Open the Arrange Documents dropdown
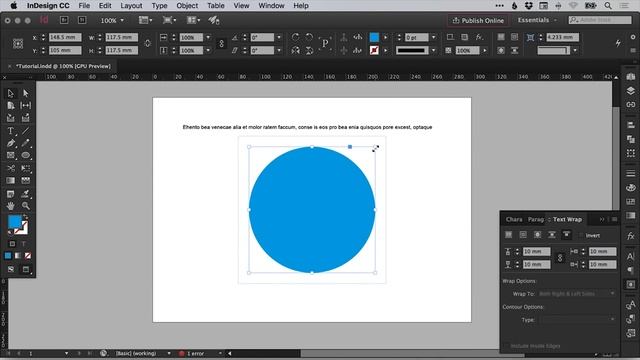640x360 pixels. pos(193,20)
